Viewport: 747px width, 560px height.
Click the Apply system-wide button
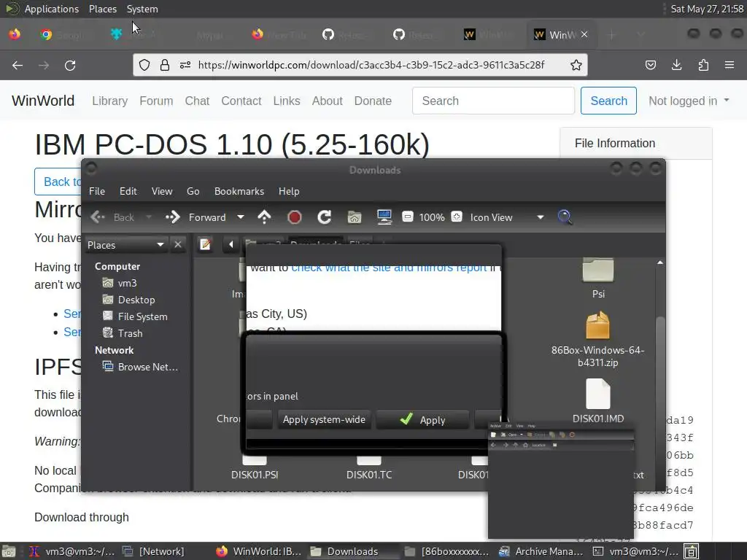(x=324, y=419)
